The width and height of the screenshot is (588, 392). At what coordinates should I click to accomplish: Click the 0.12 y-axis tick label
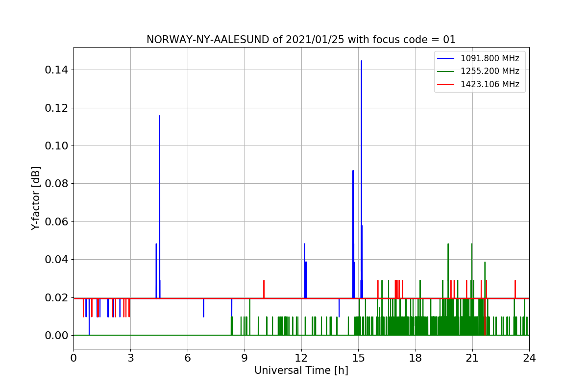(56, 108)
